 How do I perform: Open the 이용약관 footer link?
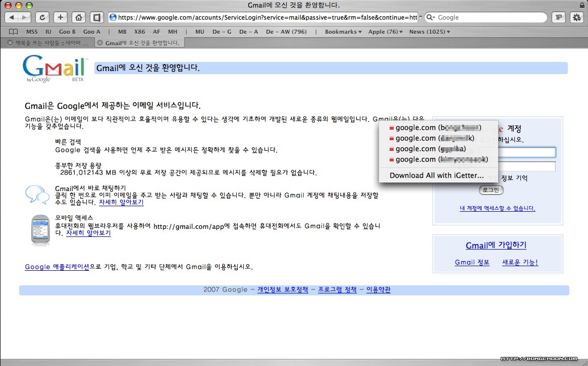tap(379, 289)
